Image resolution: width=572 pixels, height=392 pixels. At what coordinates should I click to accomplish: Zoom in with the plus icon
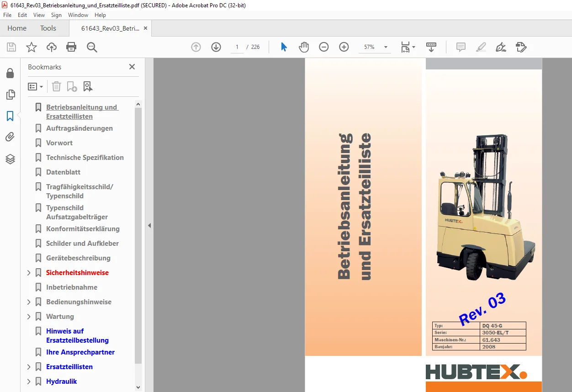[x=344, y=47]
